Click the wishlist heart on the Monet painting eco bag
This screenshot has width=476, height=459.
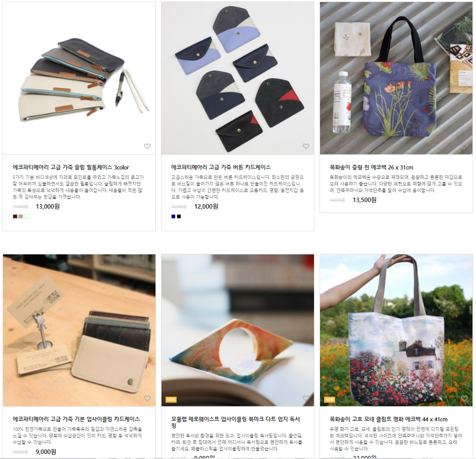(x=464, y=398)
